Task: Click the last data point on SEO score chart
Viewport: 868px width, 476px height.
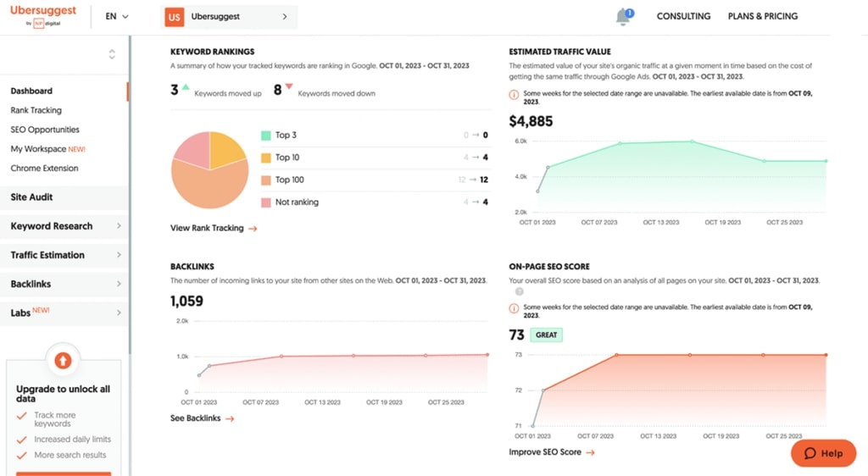Action: pyautogui.click(x=826, y=355)
